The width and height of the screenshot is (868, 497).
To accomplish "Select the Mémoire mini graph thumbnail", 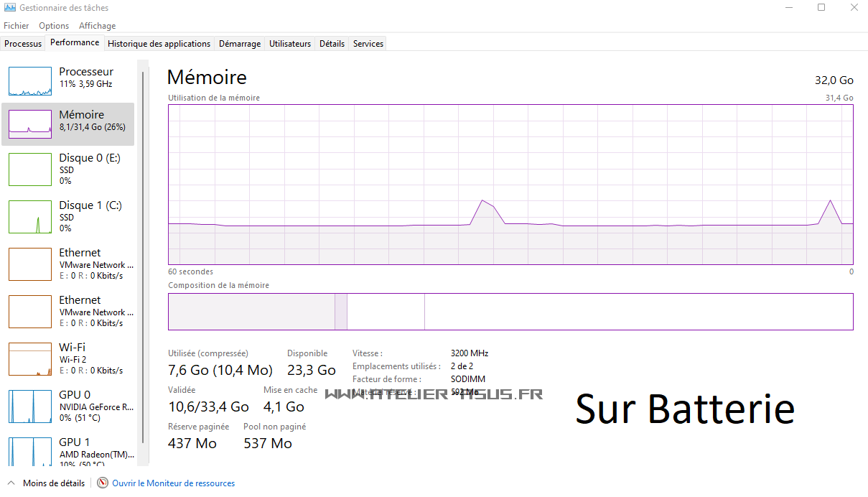I will pyautogui.click(x=30, y=124).
